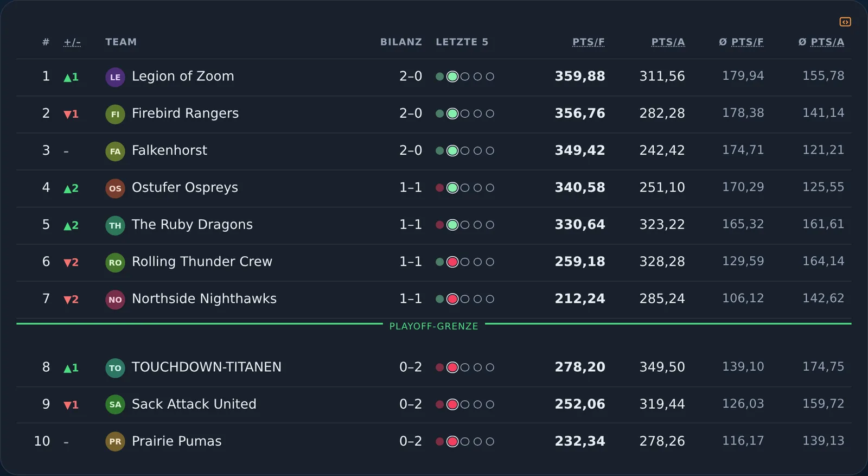Open the Ostufer Ospreys team link
The width and height of the screenshot is (868, 476).
tap(185, 188)
